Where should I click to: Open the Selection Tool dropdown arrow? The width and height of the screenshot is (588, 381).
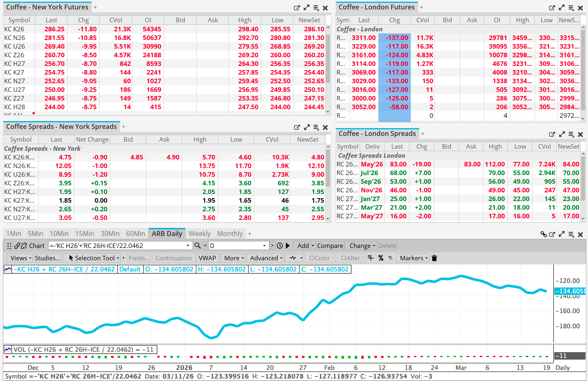118,258
